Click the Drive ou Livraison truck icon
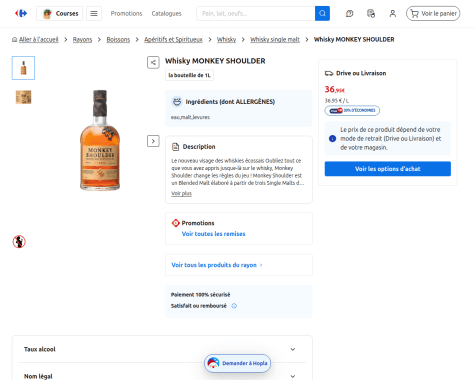Screen dimensions: 475x380 click(329, 73)
